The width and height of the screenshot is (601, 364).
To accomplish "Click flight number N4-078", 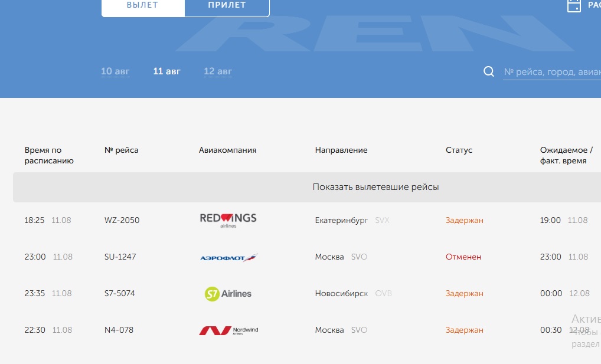I will 119,330.
